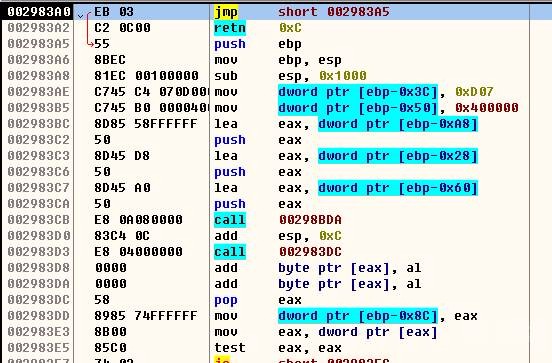Select the 'jmp short 002983A5' instruction
The image size is (552, 363).
(302, 12)
